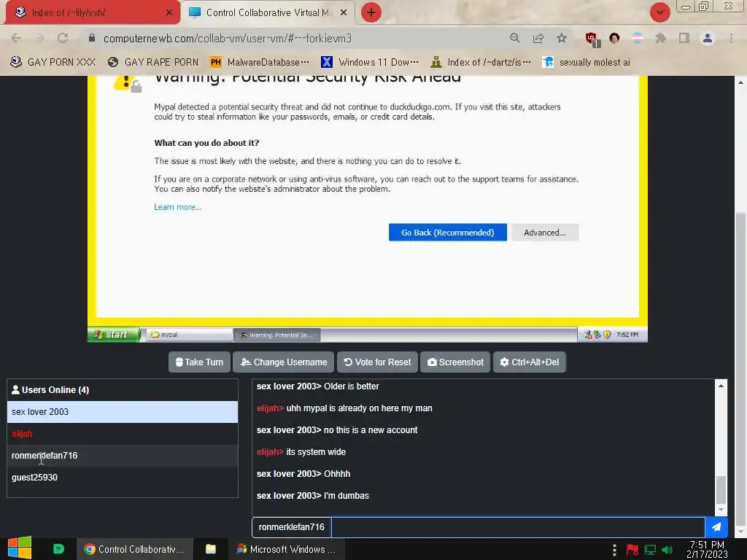The height and width of the screenshot is (560, 747).
Task: Share this page using the share icon
Action: tap(538, 38)
